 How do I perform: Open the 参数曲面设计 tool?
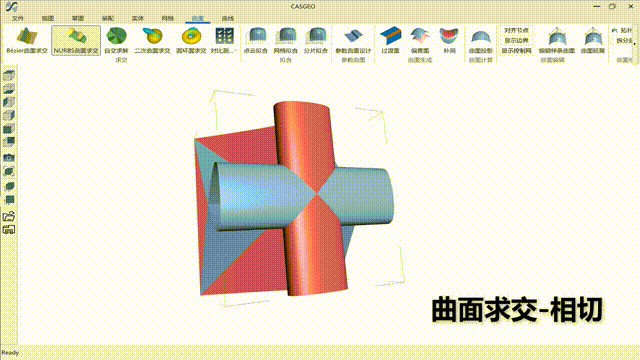coord(353,40)
